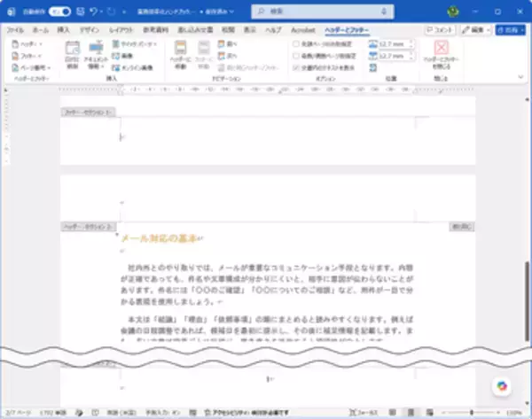Jump to the next header section
The width and height of the screenshot is (532, 419).
pos(227,56)
